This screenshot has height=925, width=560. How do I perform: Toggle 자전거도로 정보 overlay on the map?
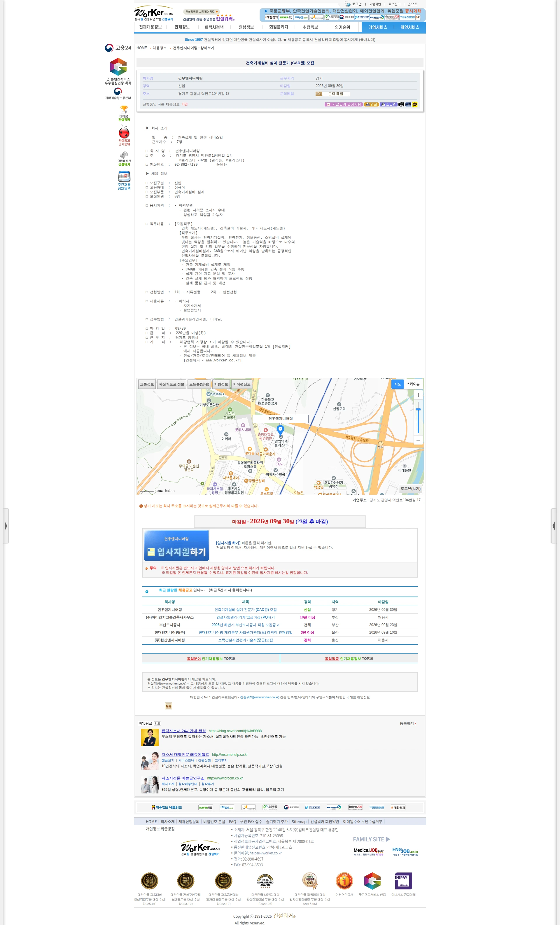click(x=171, y=384)
